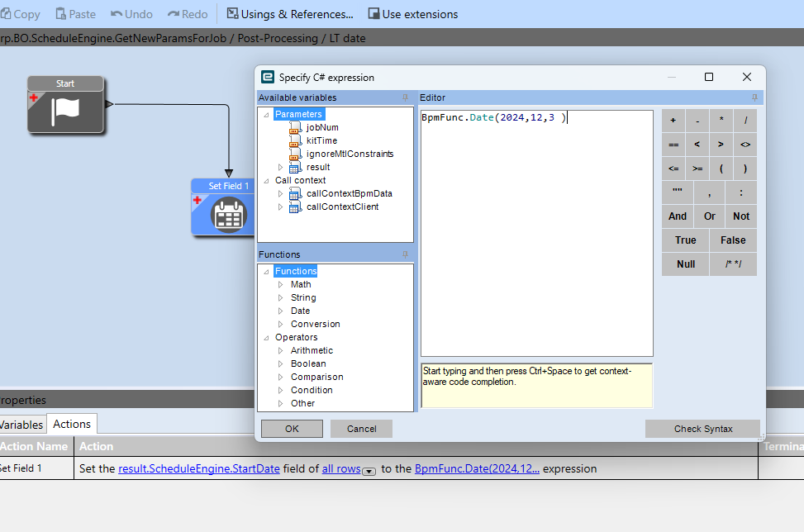Expand the Math functions
Viewport: 804px width, 532px height.
[x=280, y=284]
